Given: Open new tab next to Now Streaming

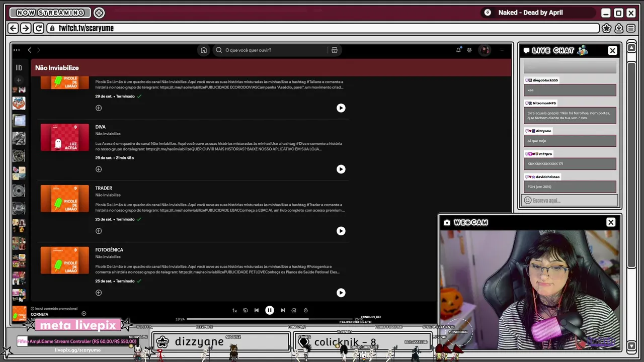Looking at the screenshot, I should point(99,13).
